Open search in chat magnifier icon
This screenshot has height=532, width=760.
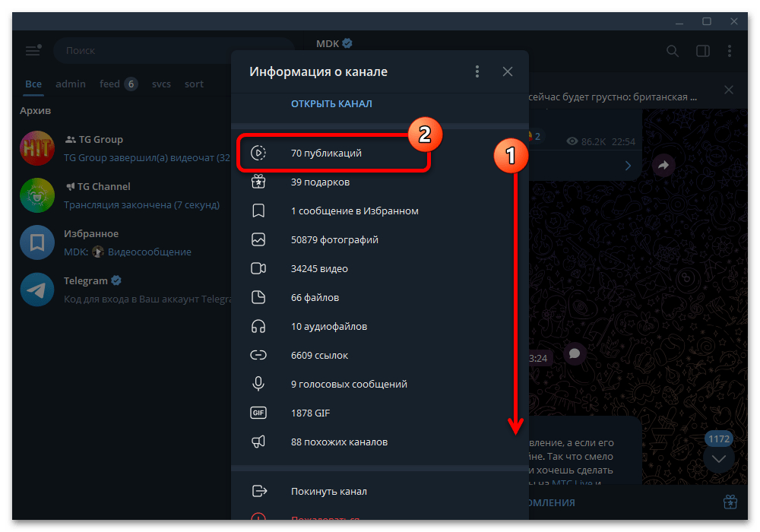[673, 51]
